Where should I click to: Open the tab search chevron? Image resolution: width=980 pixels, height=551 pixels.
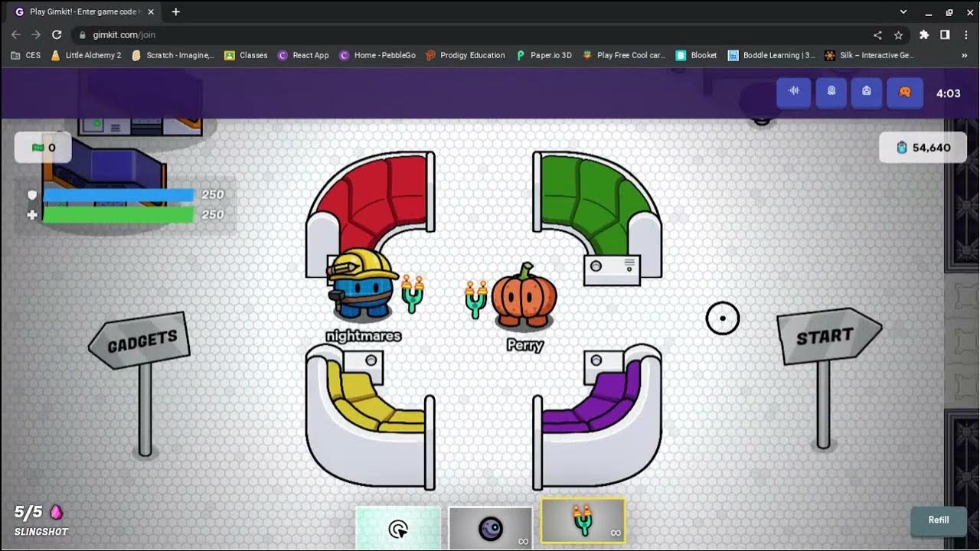(x=903, y=11)
